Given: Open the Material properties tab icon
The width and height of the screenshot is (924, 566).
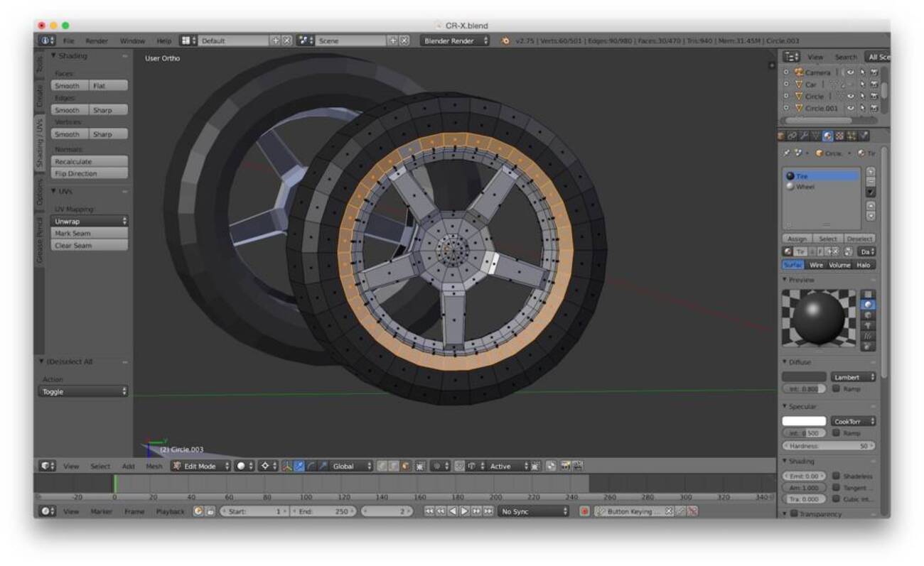Looking at the screenshot, I should click(828, 136).
